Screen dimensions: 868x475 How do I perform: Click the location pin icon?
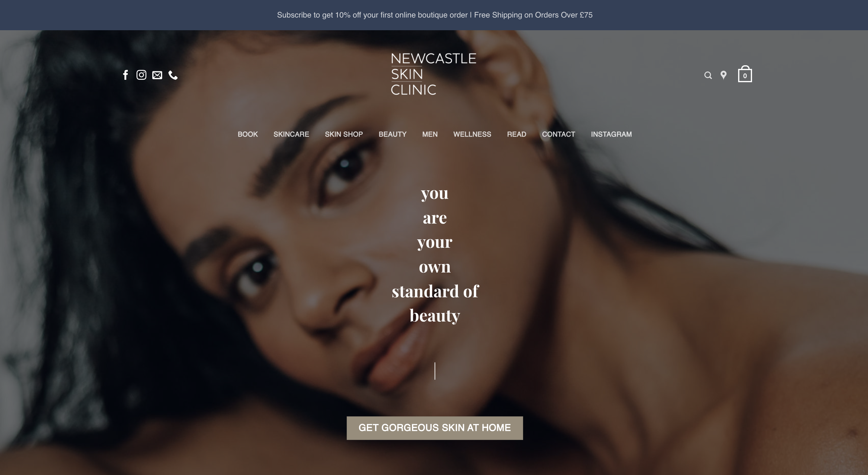[x=723, y=75]
